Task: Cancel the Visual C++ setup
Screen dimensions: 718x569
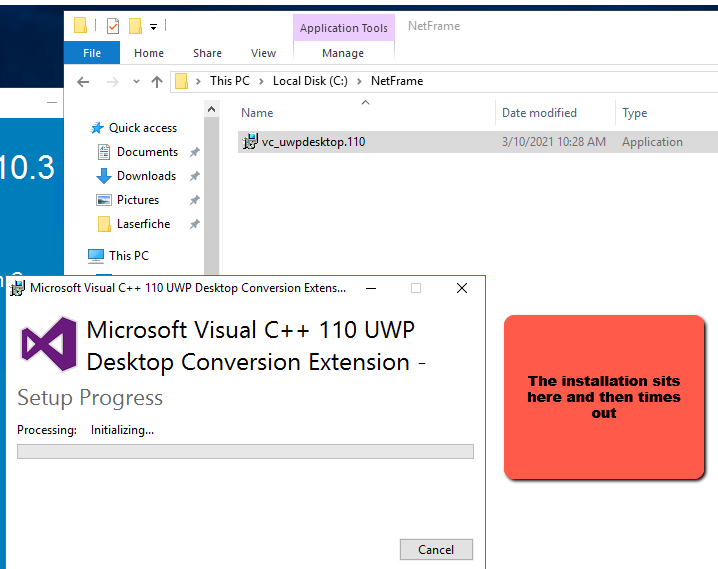Action: pos(436,549)
